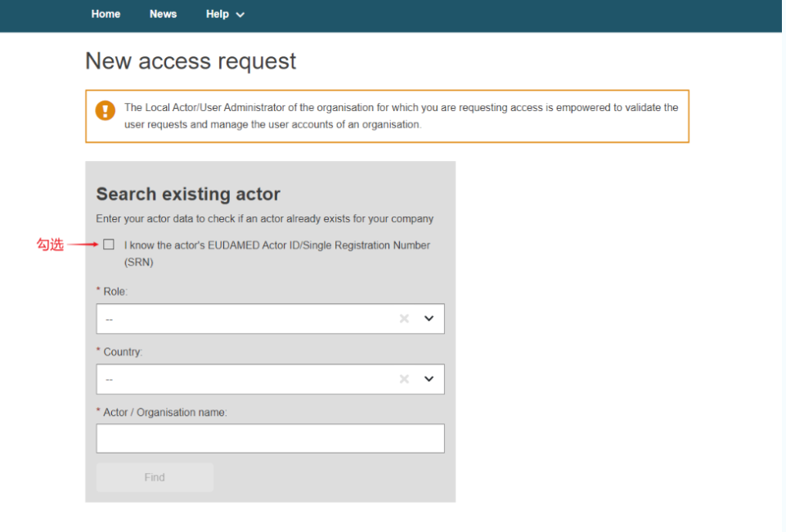
Task: Click the Local Actor/User Administrator notice text
Action: tap(401, 116)
